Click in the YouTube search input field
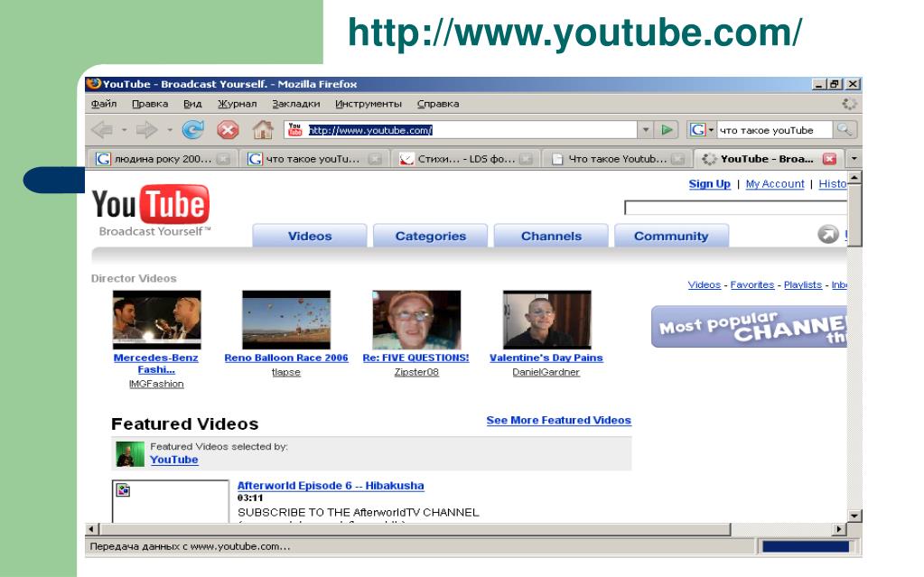 tap(736, 208)
